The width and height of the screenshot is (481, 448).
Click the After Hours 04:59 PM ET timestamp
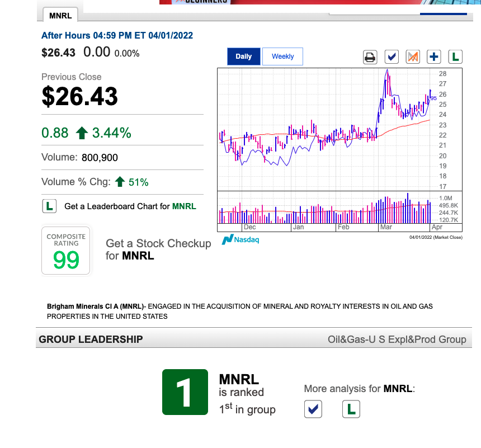point(117,36)
